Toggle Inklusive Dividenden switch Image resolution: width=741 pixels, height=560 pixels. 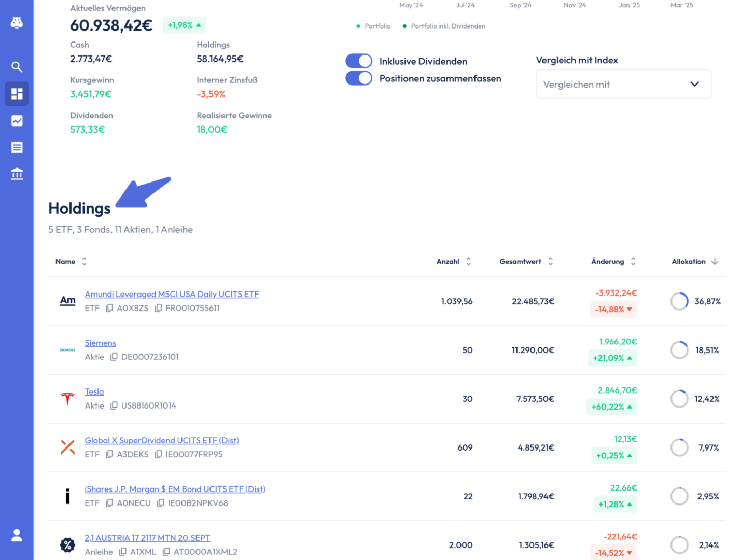pyautogui.click(x=359, y=61)
